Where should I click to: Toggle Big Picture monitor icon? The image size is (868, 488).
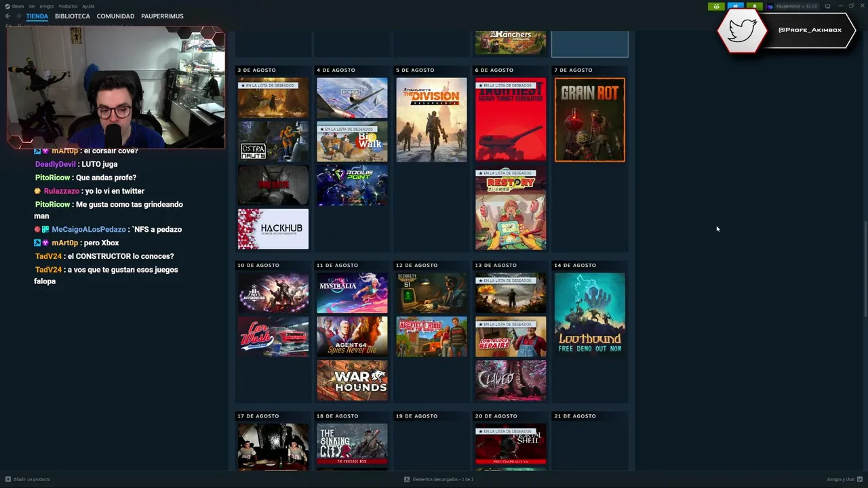point(827,6)
